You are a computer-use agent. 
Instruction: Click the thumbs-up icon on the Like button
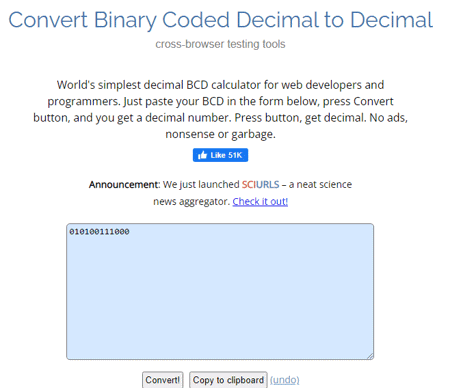[202, 155]
